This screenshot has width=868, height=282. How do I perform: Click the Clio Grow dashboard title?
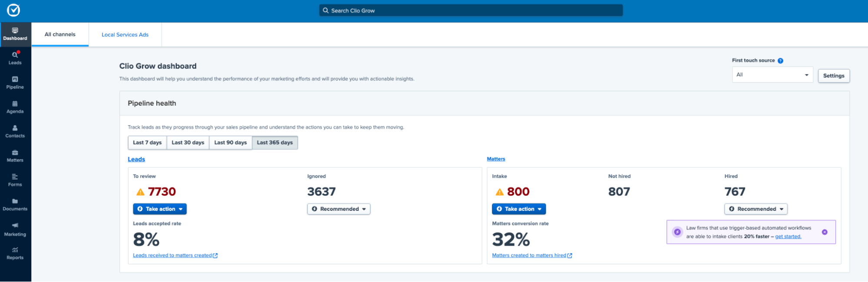(158, 66)
